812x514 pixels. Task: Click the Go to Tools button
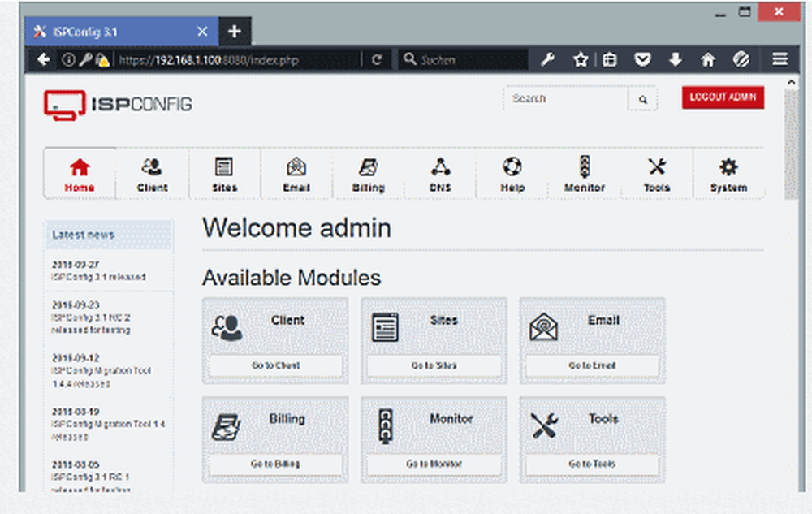coord(593,464)
